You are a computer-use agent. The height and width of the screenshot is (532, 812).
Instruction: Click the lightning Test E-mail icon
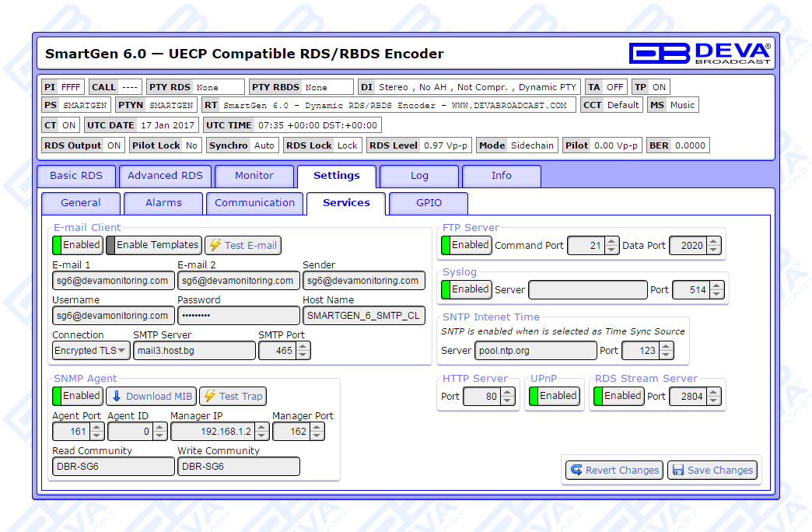click(x=215, y=245)
